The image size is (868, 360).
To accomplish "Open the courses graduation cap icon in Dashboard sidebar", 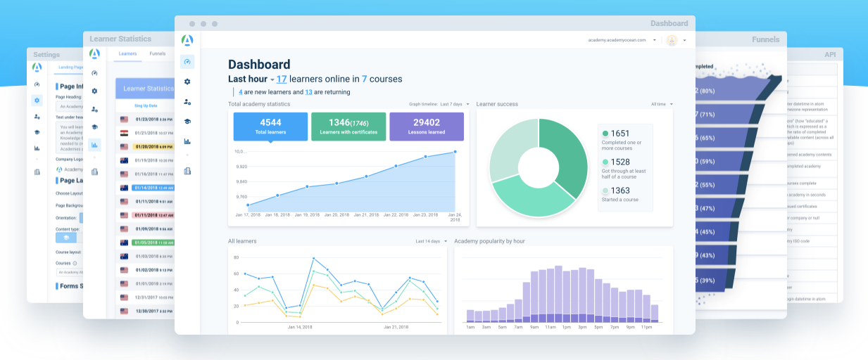I will coord(187,122).
